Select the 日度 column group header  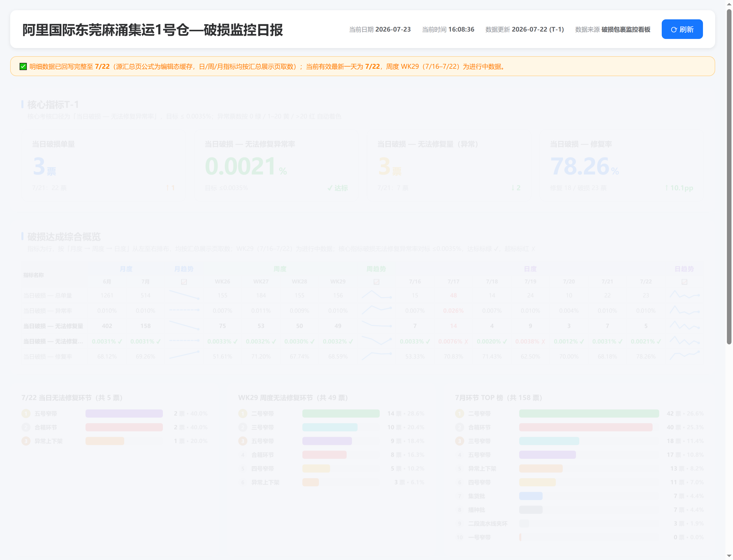530,269
